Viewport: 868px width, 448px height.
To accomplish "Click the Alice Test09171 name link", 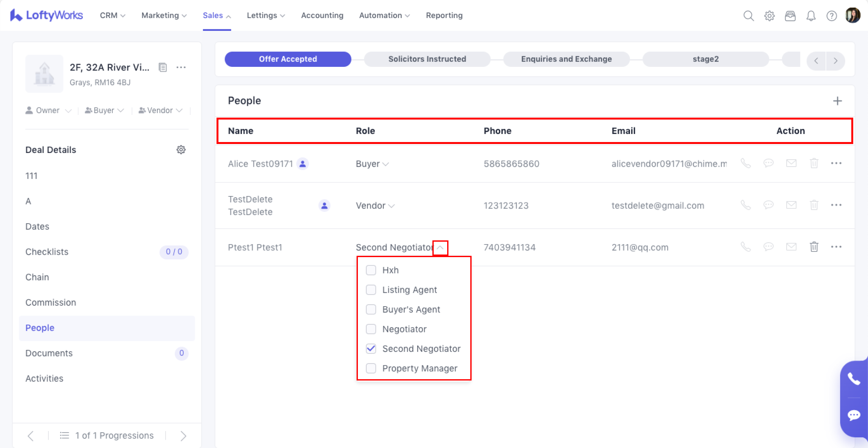I will coord(260,164).
